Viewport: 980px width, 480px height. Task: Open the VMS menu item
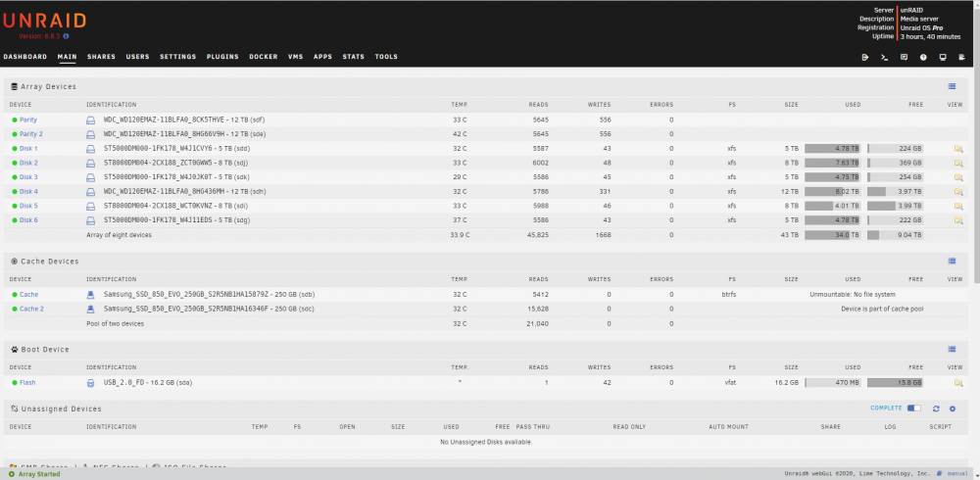[296, 57]
